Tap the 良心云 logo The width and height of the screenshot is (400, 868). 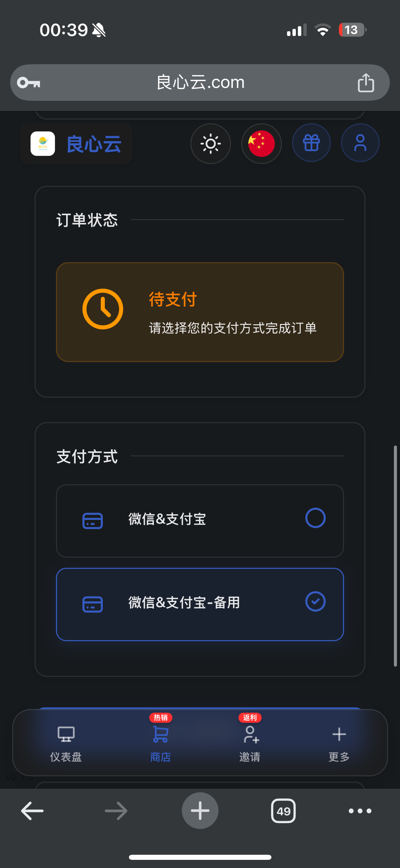77,144
